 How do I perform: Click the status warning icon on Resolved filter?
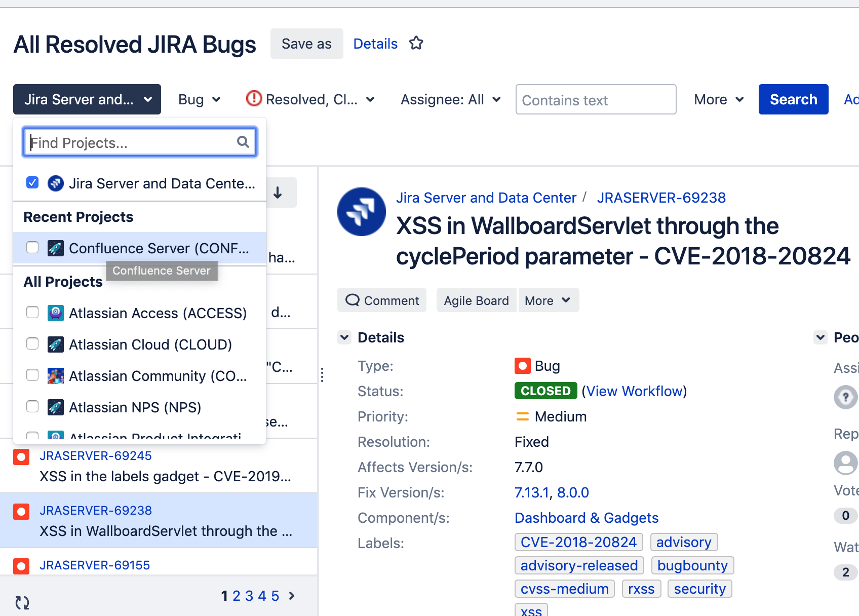click(254, 98)
